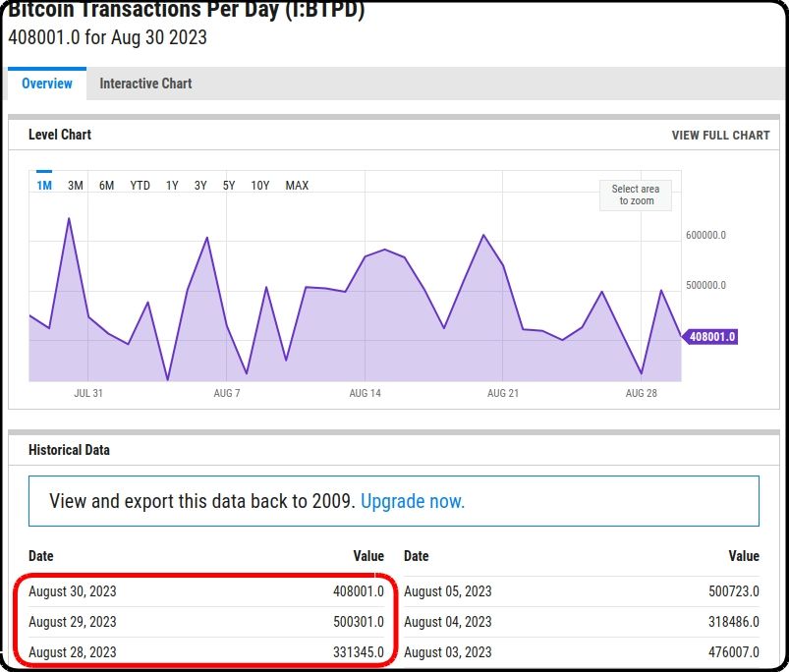Click the 600000.0 y-axis label
789x672 pixels.
[x=705, y=235]
